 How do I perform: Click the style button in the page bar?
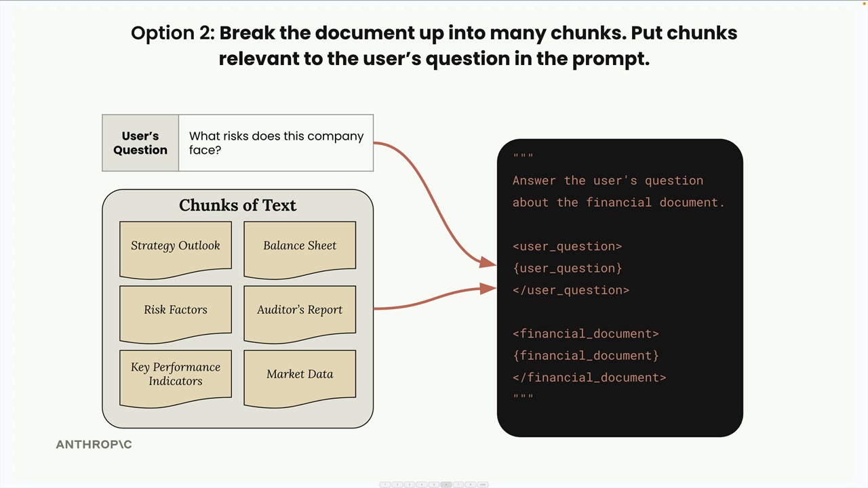coord(483,485)
